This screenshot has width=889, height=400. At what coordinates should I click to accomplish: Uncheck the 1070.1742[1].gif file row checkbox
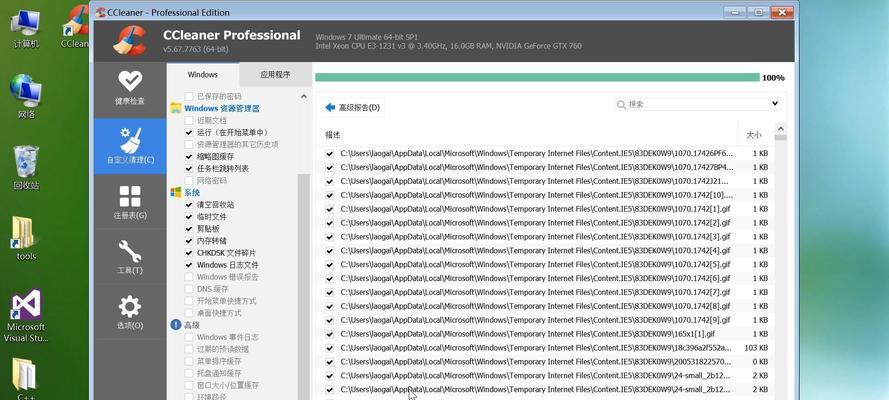coord(329,209)
